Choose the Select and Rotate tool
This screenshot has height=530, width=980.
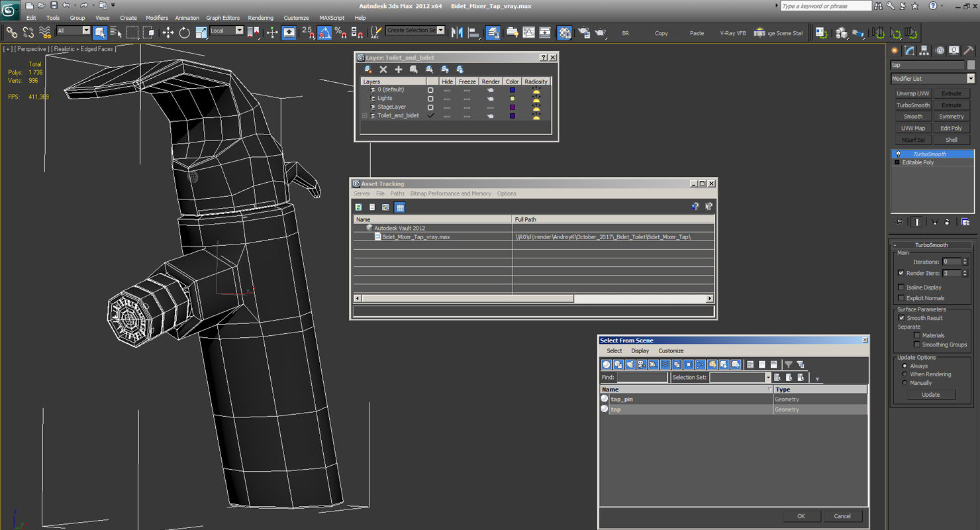click(x=185, y=32)
